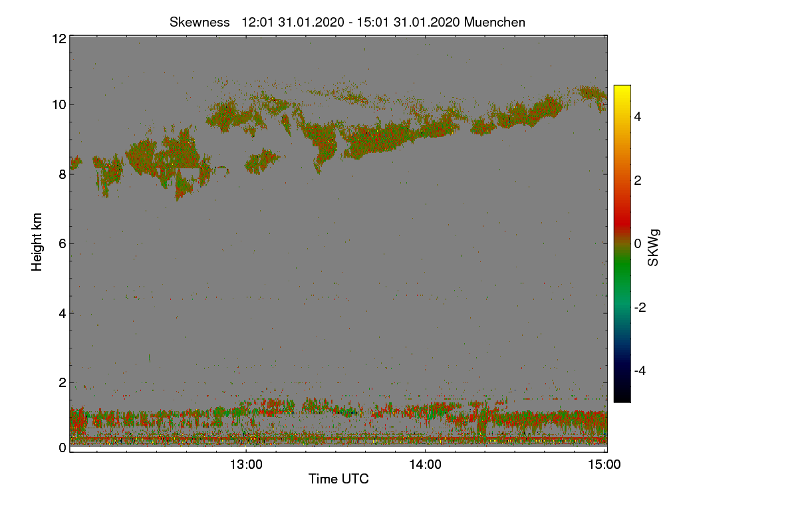
Task: Click the 'Height km' y-axis label
Action: (37, 242)
